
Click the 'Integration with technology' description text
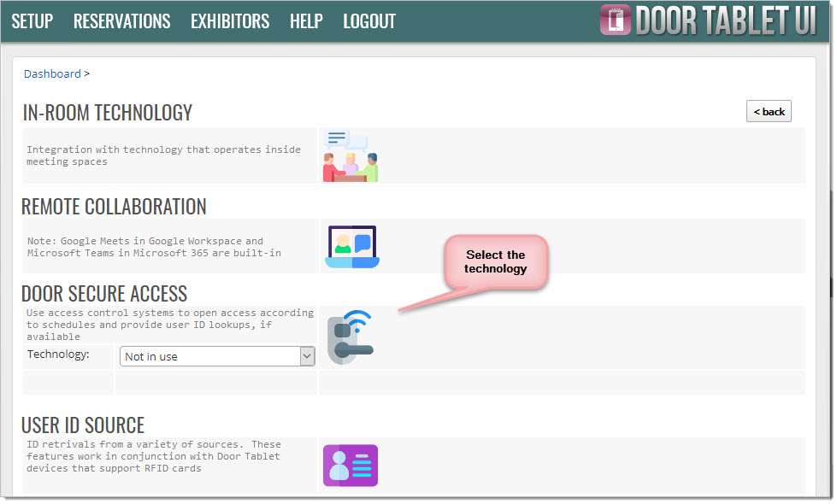click(163, 155)
